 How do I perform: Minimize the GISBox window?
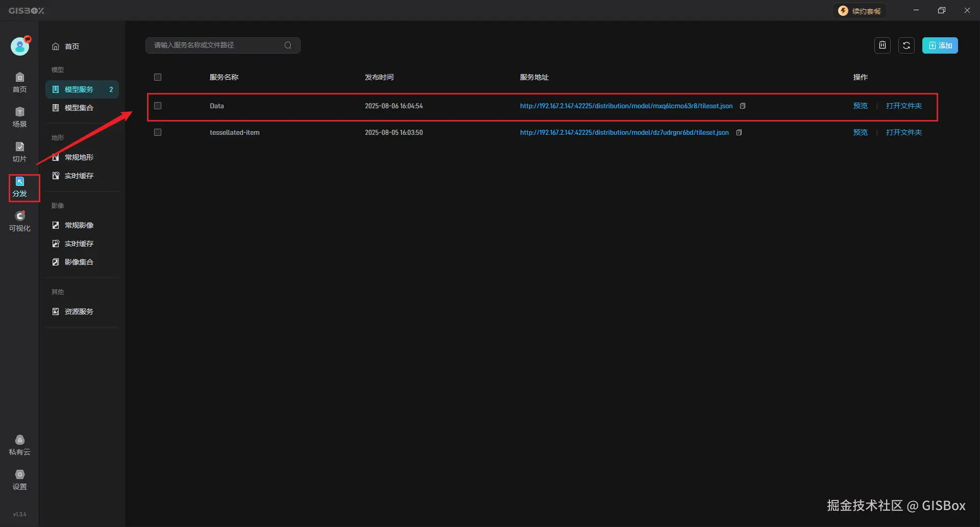coord(916,10)
